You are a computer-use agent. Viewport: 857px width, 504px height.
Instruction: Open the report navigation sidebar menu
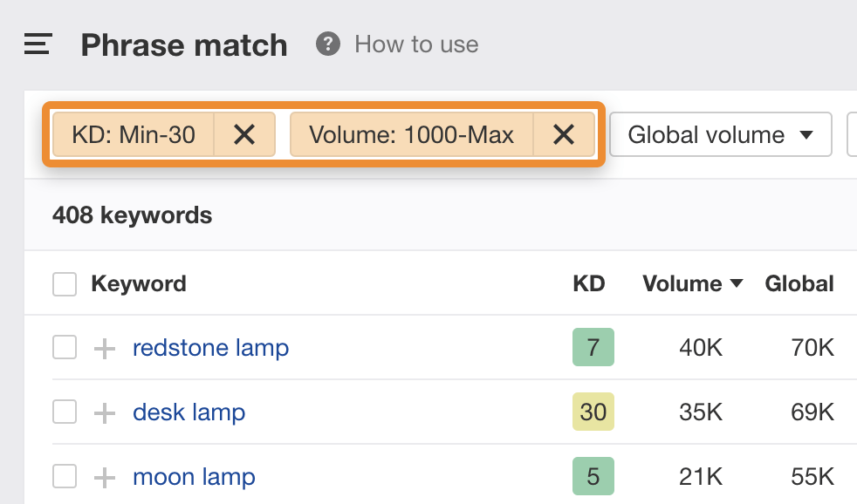click(x=37, y=44)
